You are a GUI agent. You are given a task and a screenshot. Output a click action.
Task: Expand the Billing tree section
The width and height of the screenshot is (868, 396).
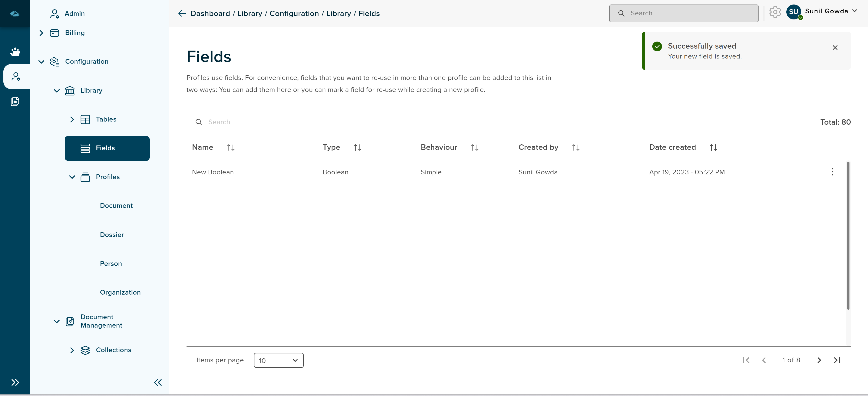41,33
